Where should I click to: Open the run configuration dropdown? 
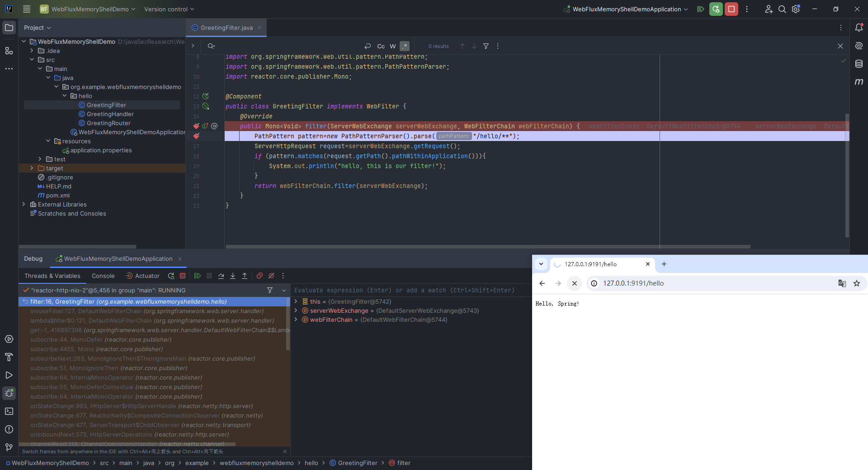tap(626, 9)
